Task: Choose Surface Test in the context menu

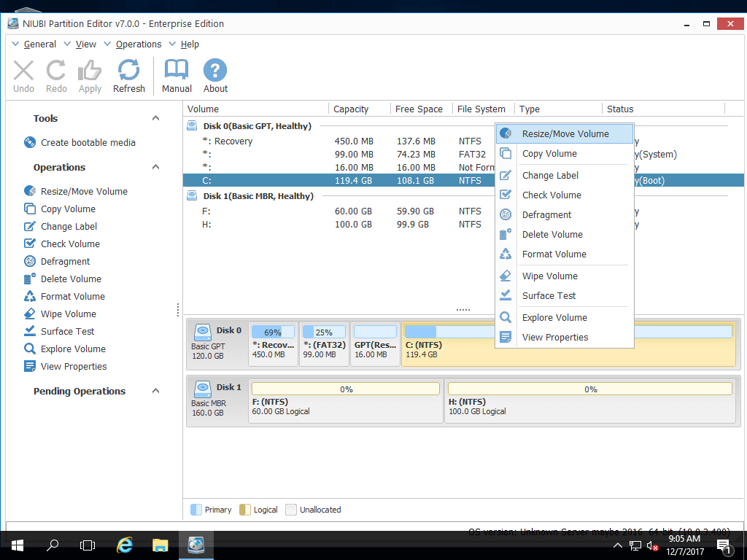Action: tap(565, 296)
